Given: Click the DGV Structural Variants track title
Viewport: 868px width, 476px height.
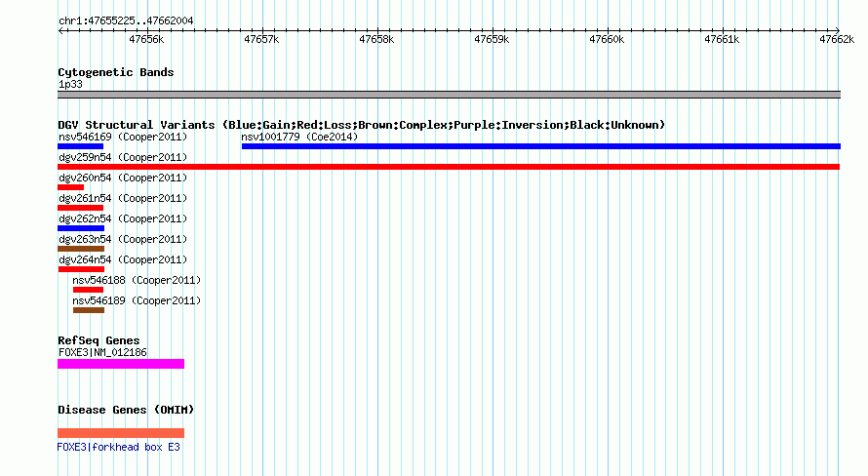Looking at the screenshot, I should click(x=361, y=125).
